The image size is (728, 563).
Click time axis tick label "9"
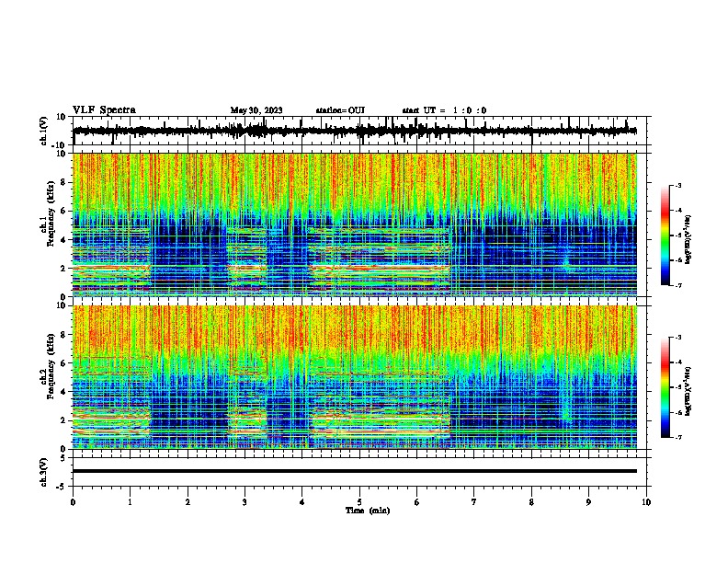[x=588, y=502]
